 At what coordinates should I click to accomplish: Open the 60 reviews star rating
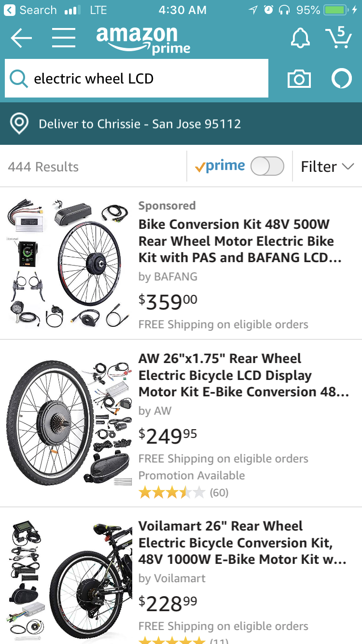183,492
